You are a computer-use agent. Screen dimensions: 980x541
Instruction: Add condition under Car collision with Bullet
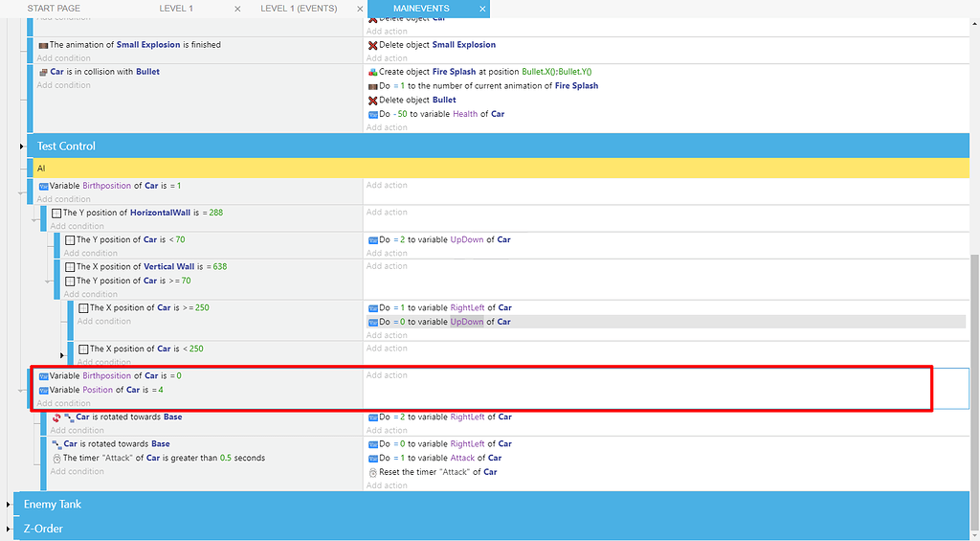[63, 85]
